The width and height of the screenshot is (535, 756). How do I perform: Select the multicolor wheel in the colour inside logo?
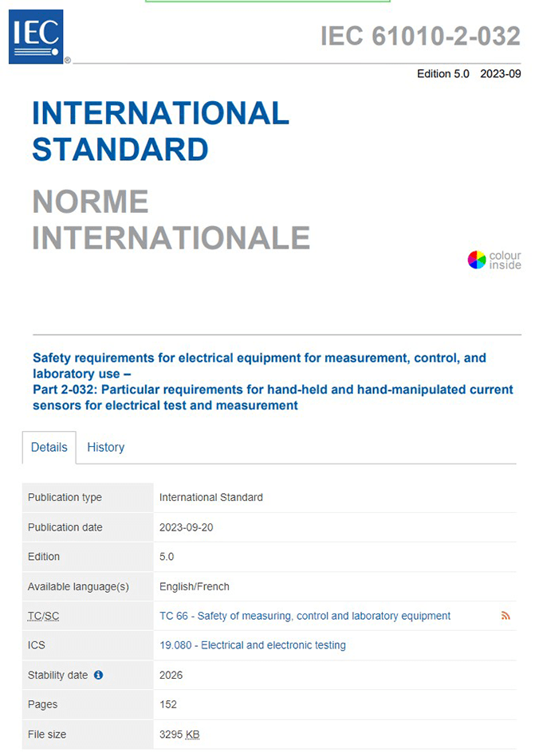pos(474,259)
